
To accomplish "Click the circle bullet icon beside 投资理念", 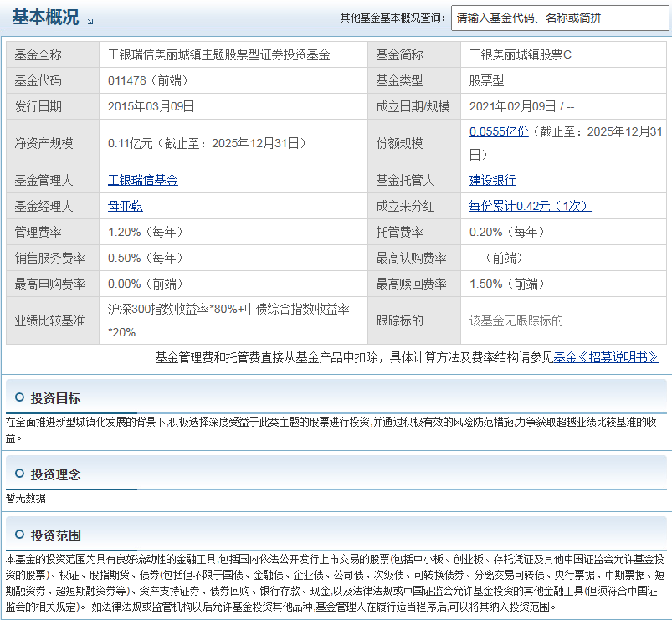I will point(19,474).
